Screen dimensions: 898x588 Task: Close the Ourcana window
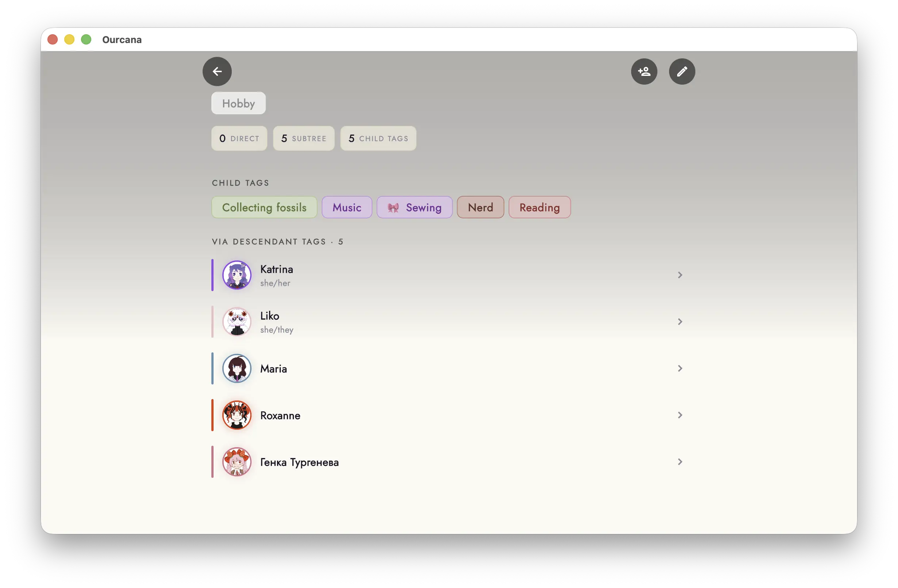(x=53, y=39)
